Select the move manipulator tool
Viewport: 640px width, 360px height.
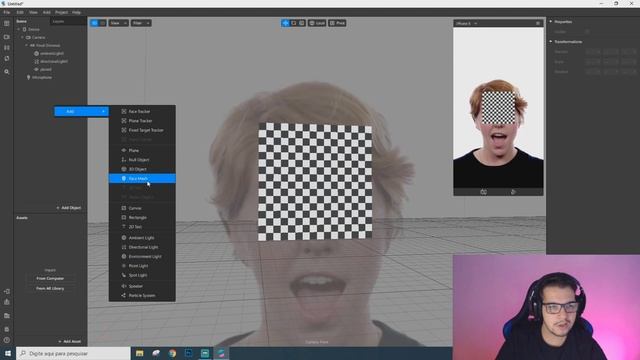(x=285, y=23)
